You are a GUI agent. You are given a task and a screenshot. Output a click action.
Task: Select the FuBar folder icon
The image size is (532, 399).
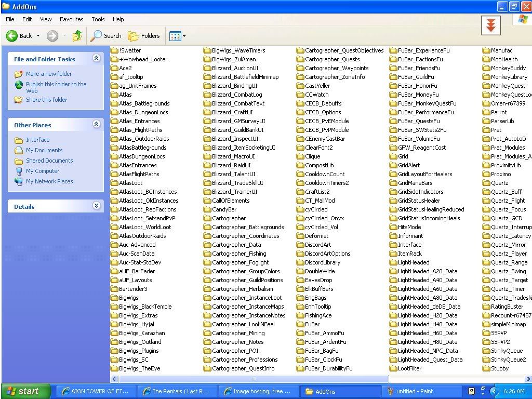pyautogui.click(x=300, y=324)
